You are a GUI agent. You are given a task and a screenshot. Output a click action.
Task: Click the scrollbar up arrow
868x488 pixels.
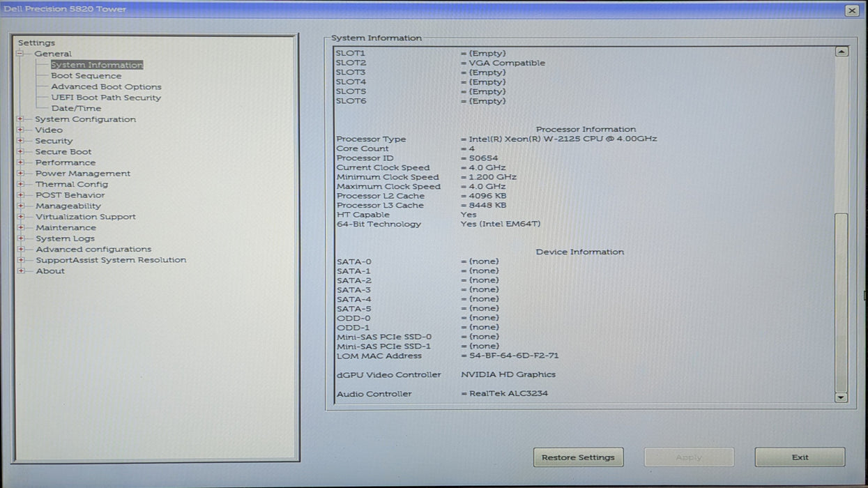842,52
